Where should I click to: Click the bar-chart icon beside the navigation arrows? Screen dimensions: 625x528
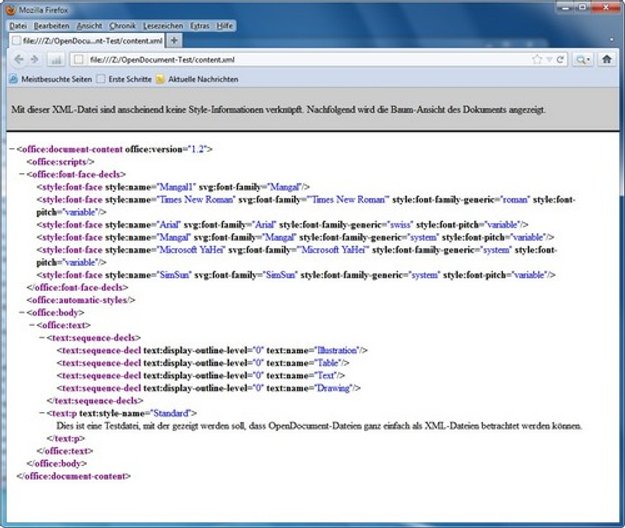click(x=56, y=60)
